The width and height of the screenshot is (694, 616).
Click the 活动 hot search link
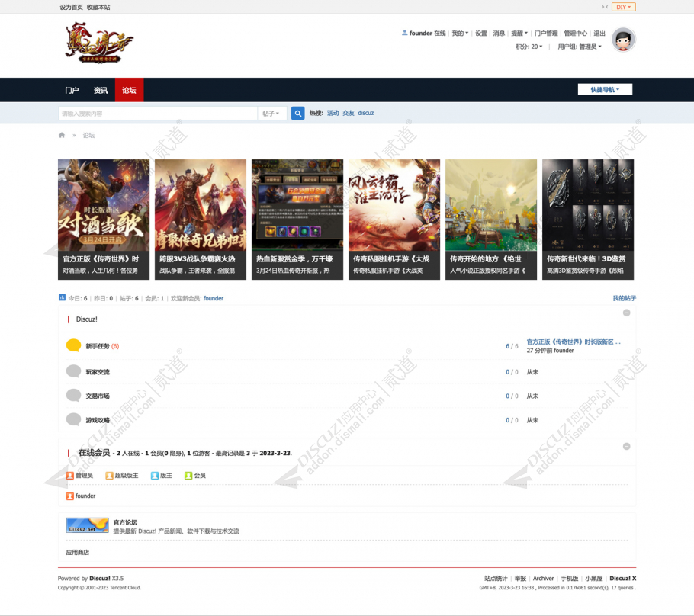(x=333, y=113)
